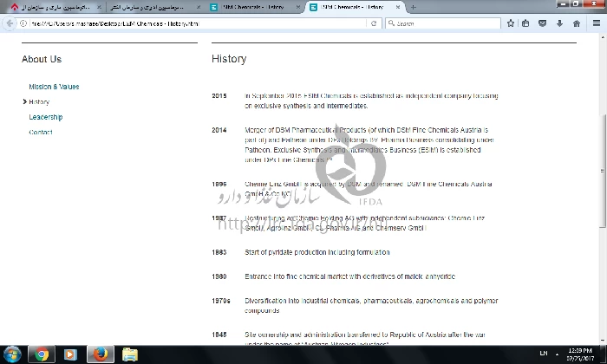
Task: Click the History page heading
Action: pyautogui.click(x=229, y=59)
